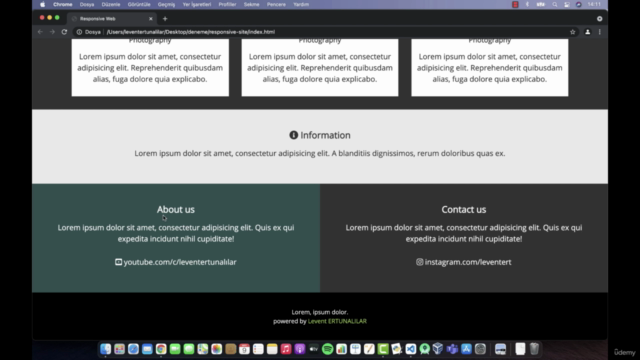Open Maps from the dock
This screenshot has width=640, height=360.
202,349
